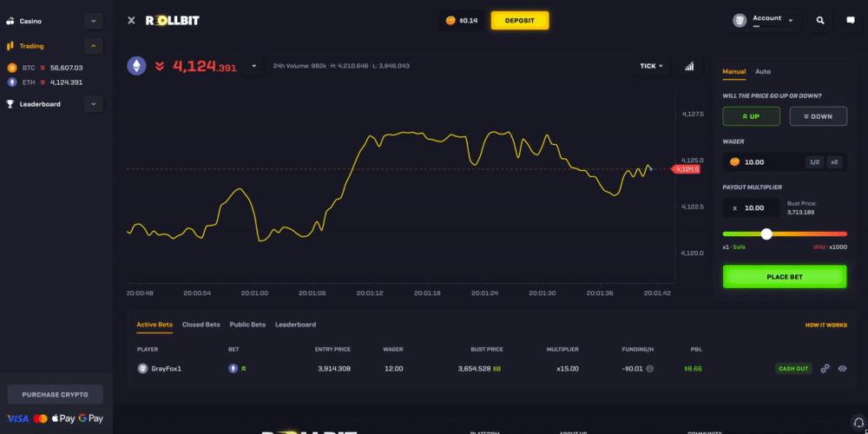Viewport: 868px width, 434px height.
Task: Open the Closed Bets tab
Action: (x=201, y=325)
